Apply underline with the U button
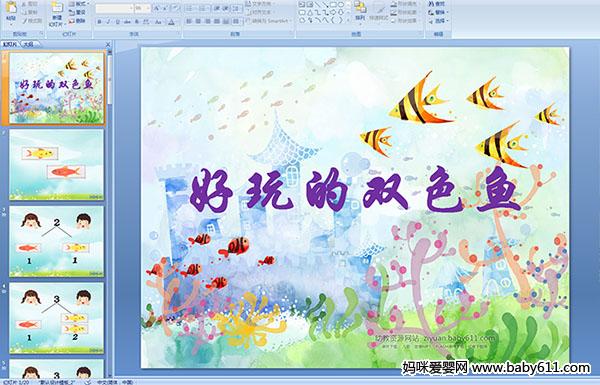 [117, 22]
